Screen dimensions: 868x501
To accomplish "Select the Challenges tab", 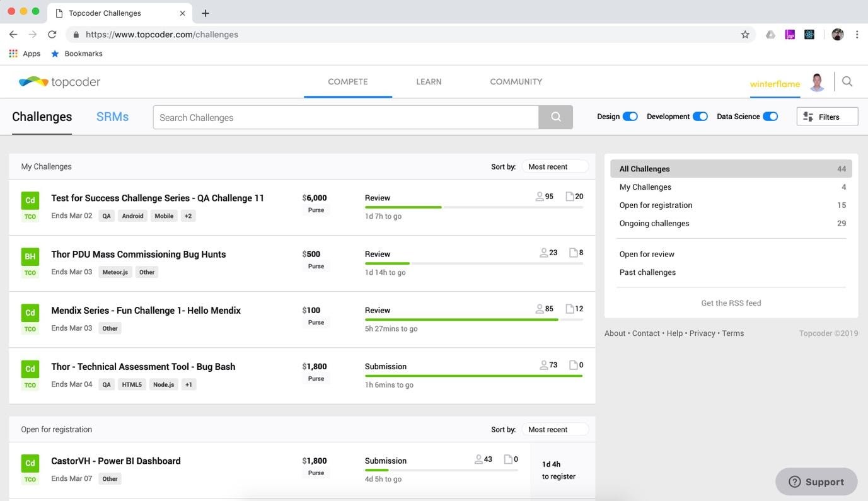I will pos(42,117).
